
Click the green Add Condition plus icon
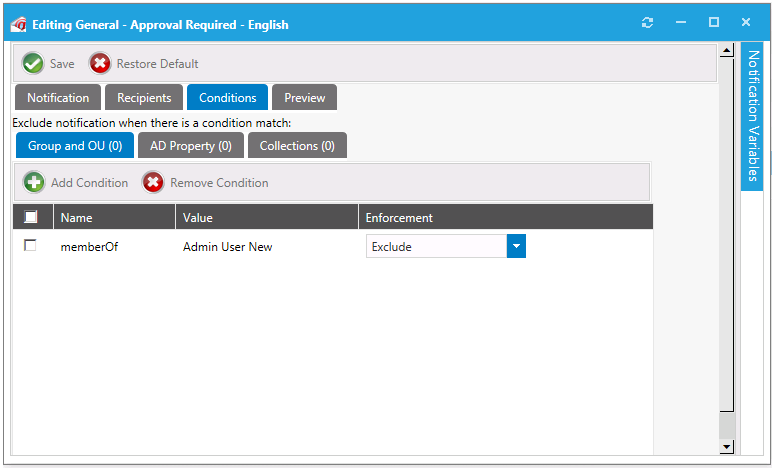tap(34, 182)
